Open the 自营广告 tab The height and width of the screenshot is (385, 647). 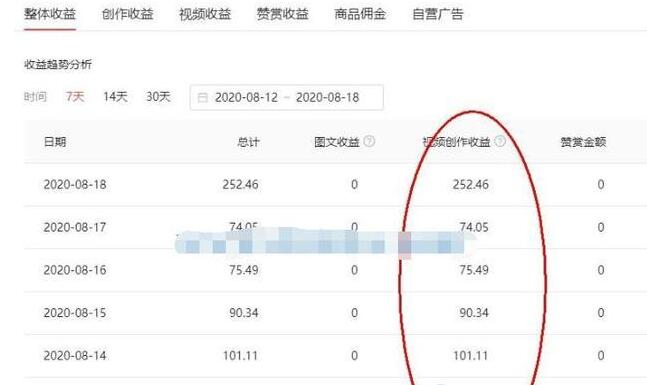pyautogui.click(x=438, y=14)
